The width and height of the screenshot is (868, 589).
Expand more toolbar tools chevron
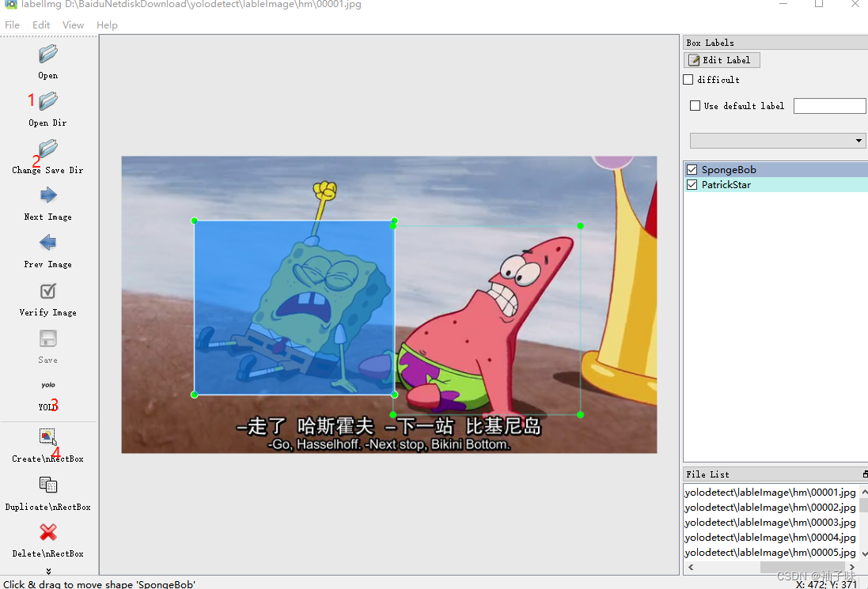coord(49,571)
